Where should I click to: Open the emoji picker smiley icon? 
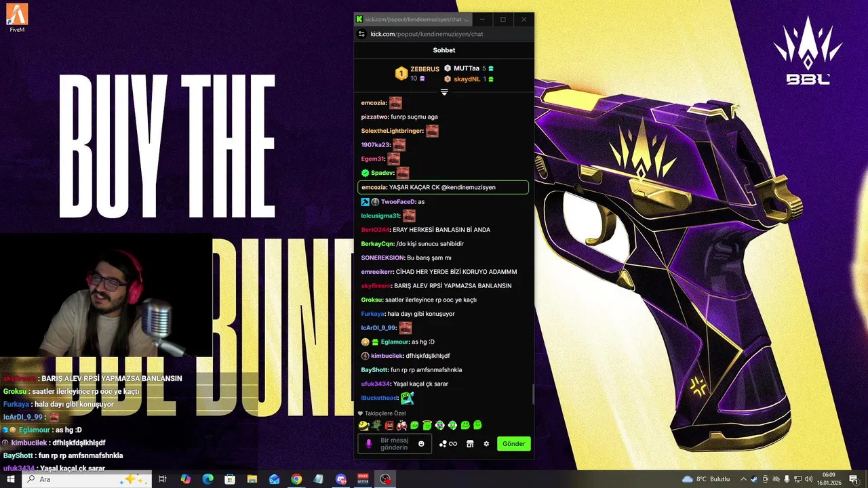click(421, 444)
